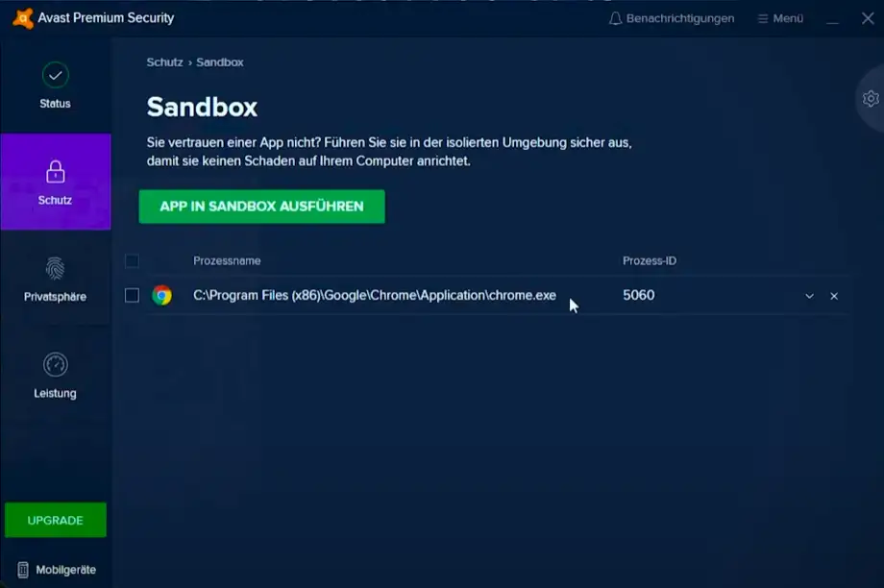The width and height of the screenshot is (884, 588).
Task: Click the Benachrichtigungen bell icon
Action: (616, 18)
